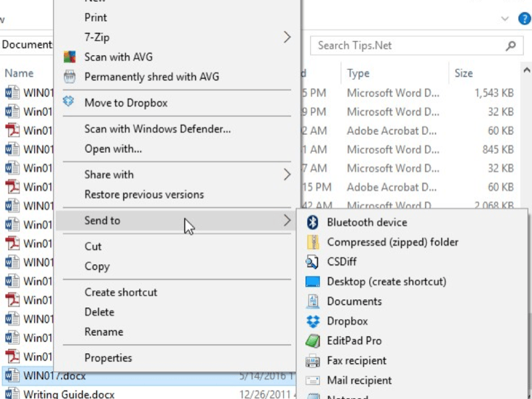This screenshot has width=532, height=399.
Task: Sort files by the Type column
Action: [358, 73]
